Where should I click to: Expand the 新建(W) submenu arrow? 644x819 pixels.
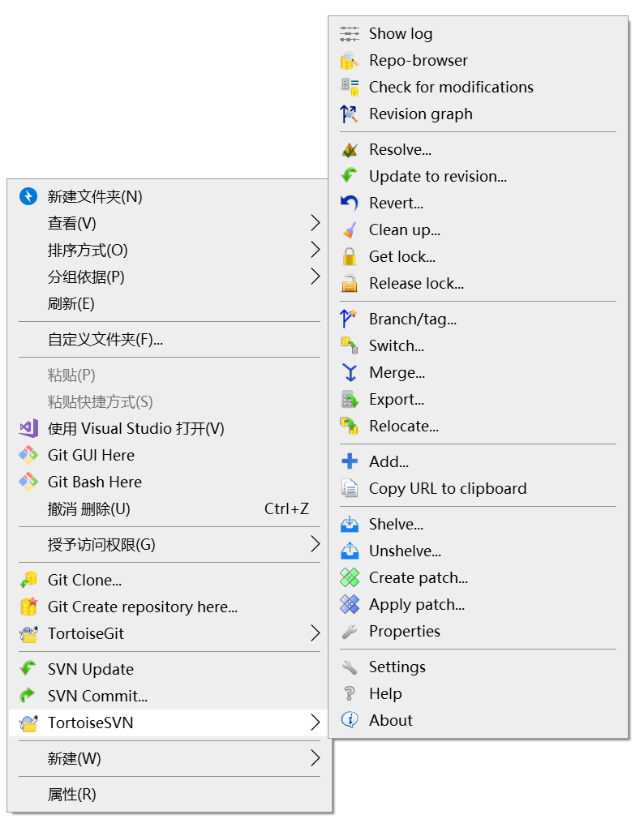click(316, 758)
